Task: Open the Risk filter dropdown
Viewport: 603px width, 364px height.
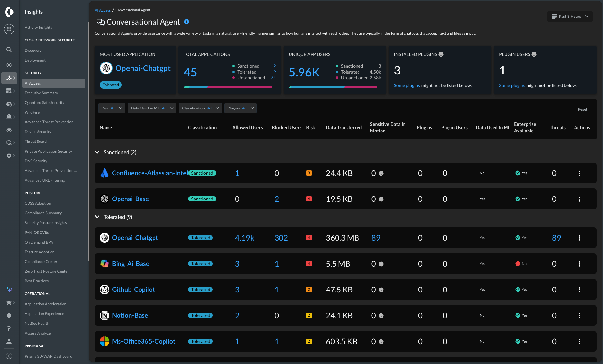Action: pos(112,108)
